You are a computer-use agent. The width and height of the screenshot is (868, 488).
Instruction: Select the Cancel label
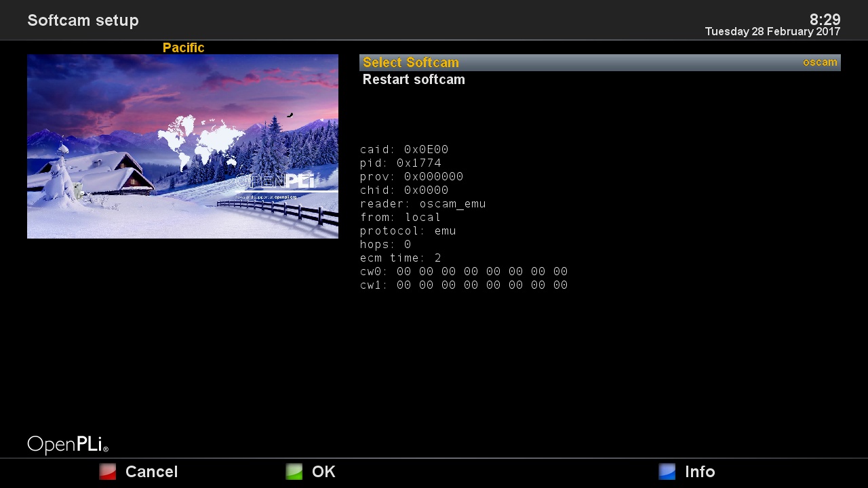click(x=151, y=472)
